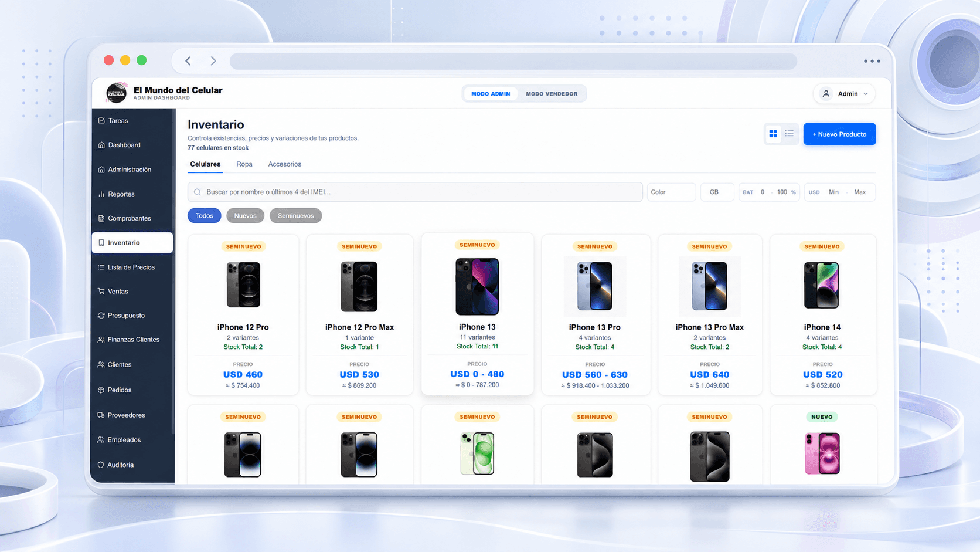Viewport: 980px width, 552px height.
Task: Filter by Todos chip
Action: click(205, 216)
